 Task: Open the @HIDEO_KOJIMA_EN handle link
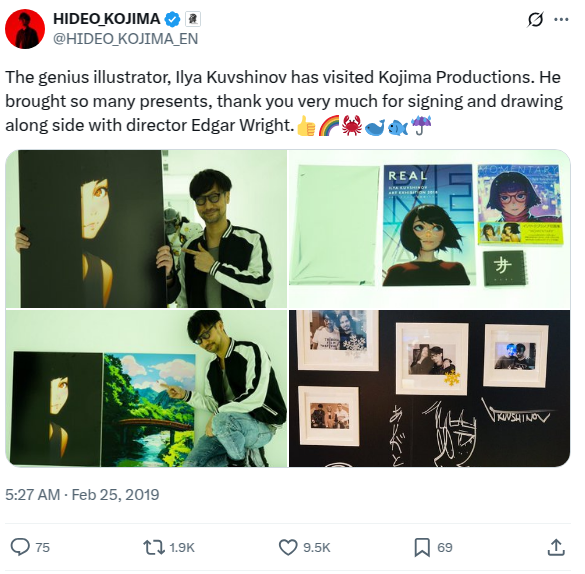(x=125, y=39)
